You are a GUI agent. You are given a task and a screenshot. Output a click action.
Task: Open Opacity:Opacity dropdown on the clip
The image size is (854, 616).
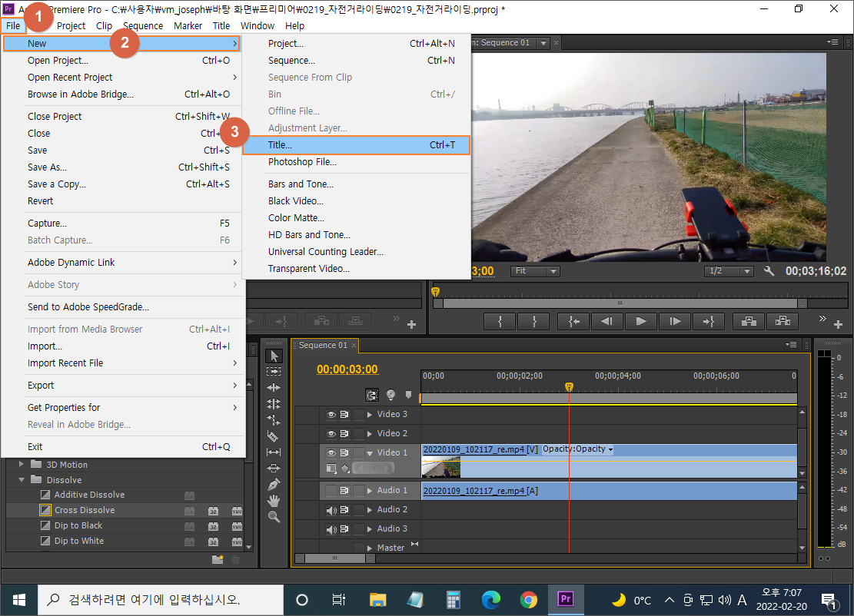pyautogui.click(x=578, y=449)
